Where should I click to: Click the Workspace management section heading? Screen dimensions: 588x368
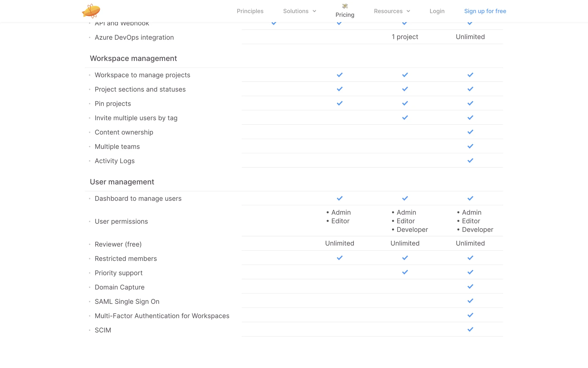coord(133,58)
